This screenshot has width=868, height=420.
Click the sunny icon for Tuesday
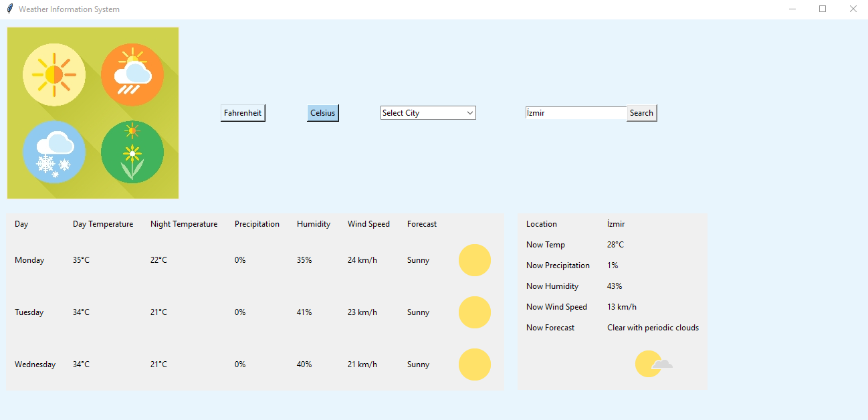coord(474,312)
